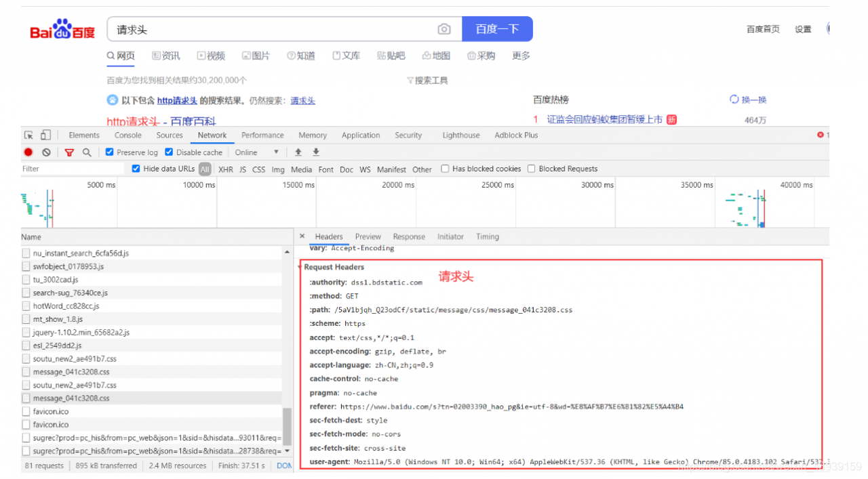This screenshot has height=479, width=868.
Task: Open the http请求头 suggestion link
Action: (177, 100)
